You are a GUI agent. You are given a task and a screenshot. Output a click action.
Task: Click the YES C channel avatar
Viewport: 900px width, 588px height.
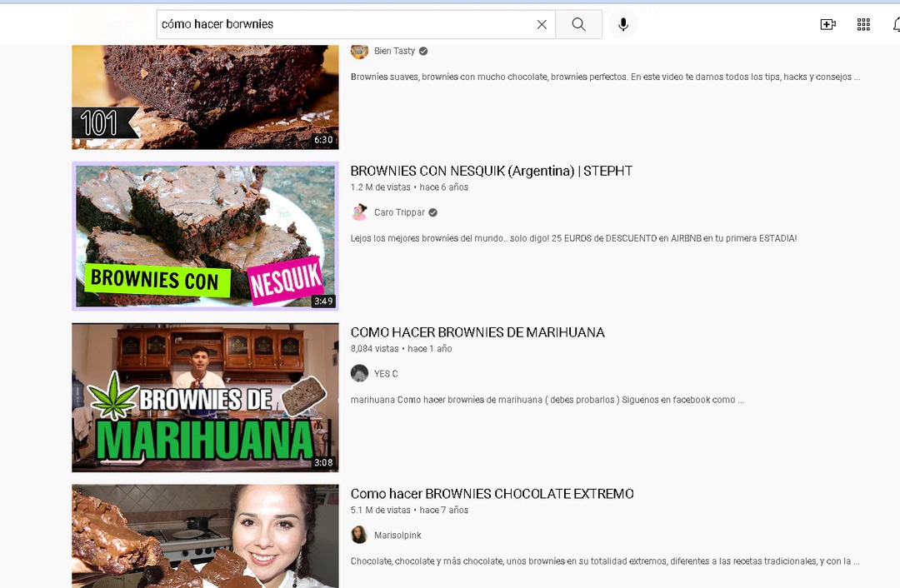tap(359, 374)
